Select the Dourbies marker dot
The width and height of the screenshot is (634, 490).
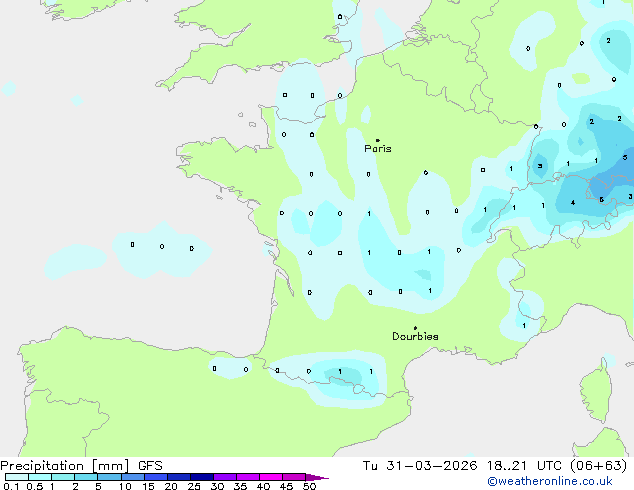point(415,328)
